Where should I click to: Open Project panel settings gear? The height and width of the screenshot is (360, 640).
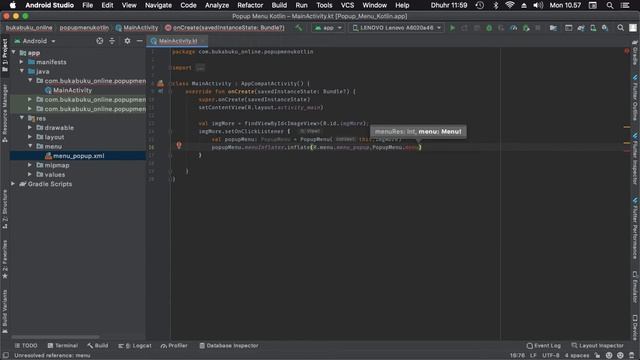click(127, 41)
